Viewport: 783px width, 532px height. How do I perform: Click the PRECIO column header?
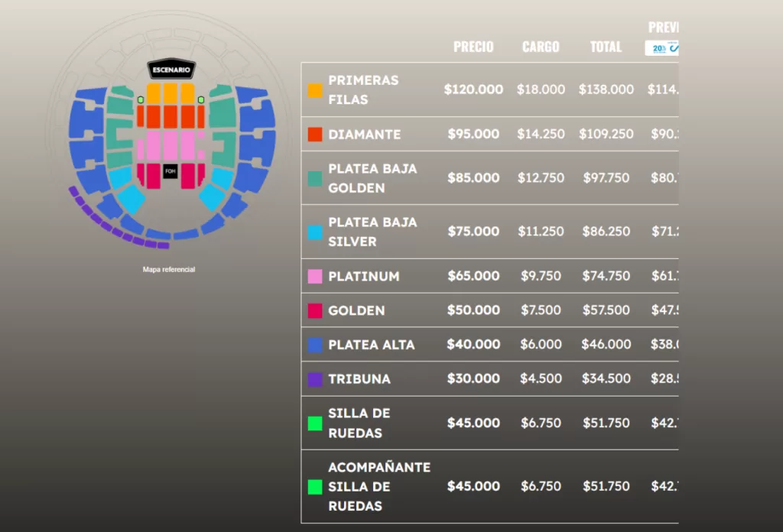[x=473, y=47]
